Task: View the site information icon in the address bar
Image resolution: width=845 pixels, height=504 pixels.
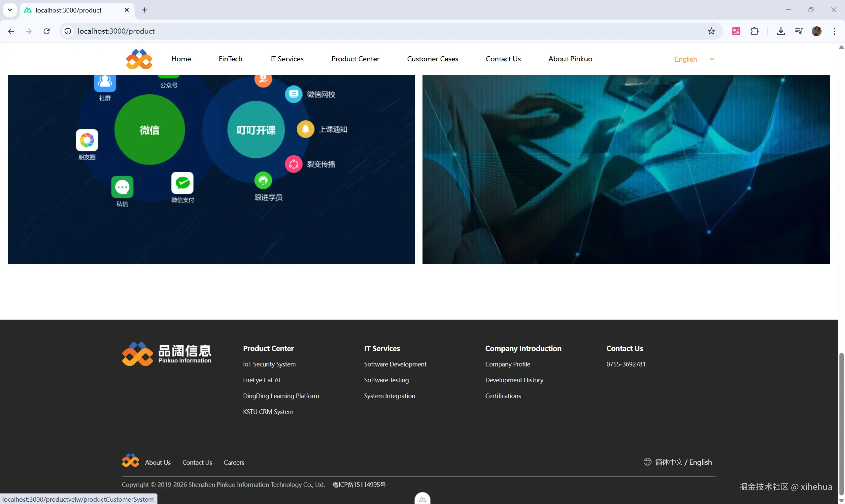Action: (x=68, y=31)
